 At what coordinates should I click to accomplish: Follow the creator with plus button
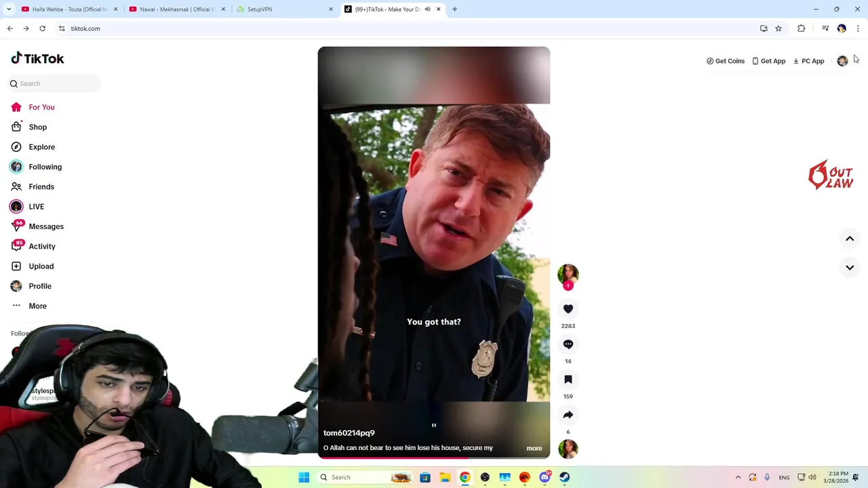(x=568, y=286)
